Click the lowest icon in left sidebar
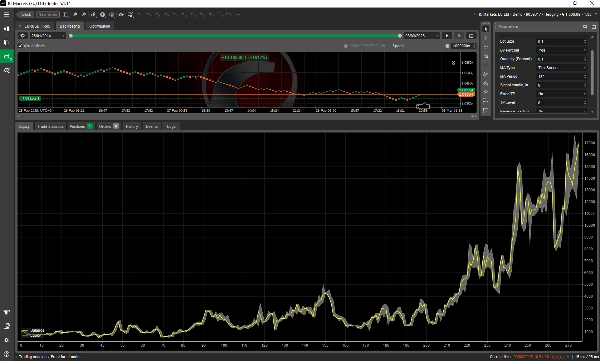 [7, 353]
